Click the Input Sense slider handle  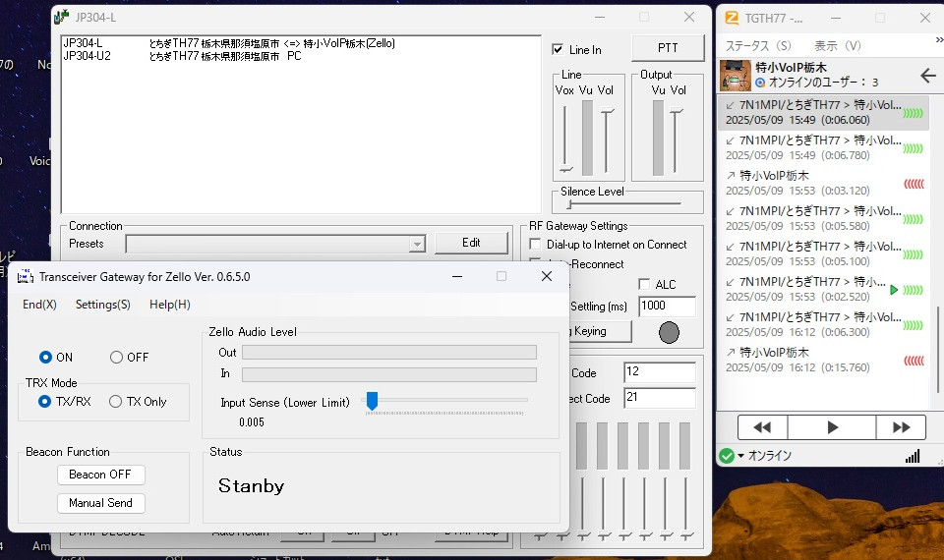[x=372, y=400]
